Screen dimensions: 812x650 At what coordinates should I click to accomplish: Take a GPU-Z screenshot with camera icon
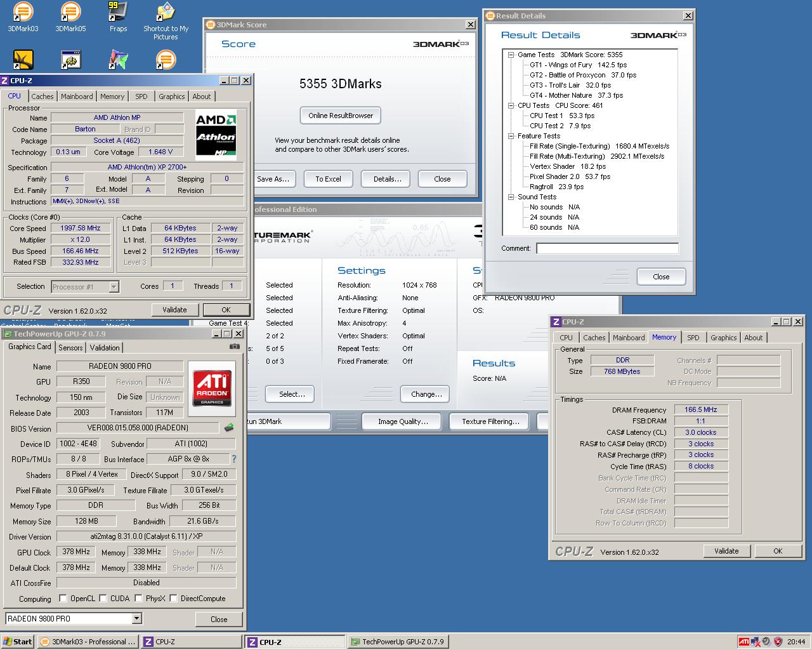tap(235, 347)
